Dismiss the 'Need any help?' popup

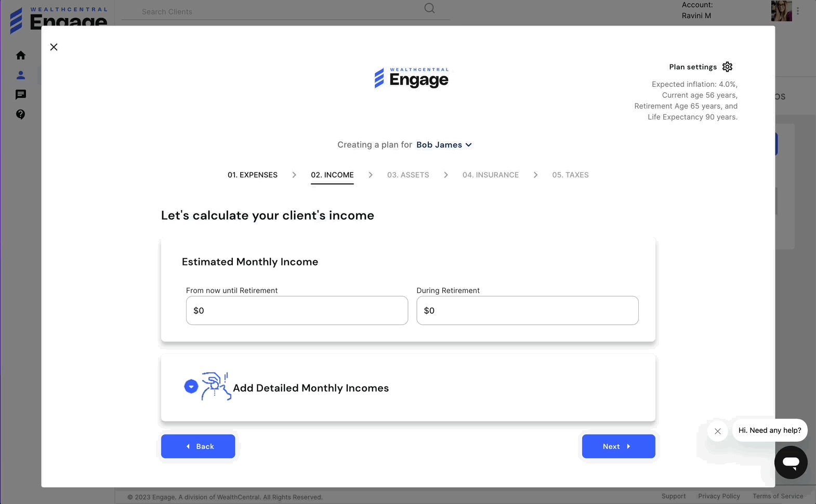(x=717, y=431)
